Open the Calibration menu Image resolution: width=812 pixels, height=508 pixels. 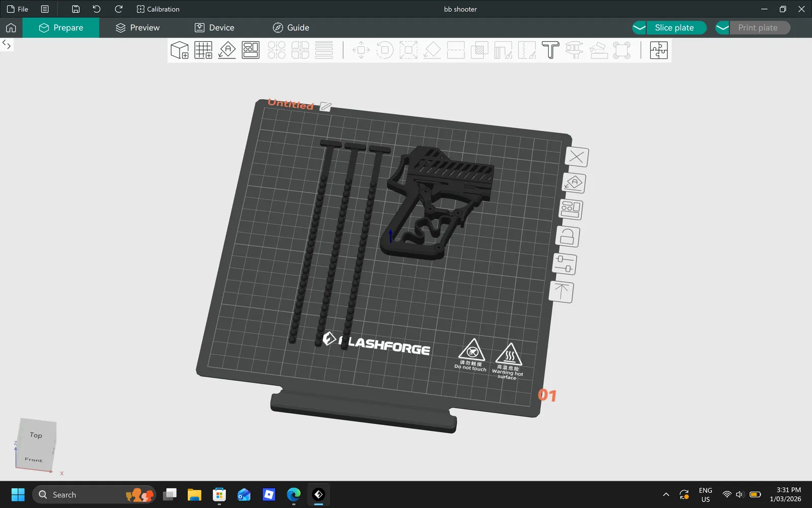pyautogui.click(x=158, y=9)
